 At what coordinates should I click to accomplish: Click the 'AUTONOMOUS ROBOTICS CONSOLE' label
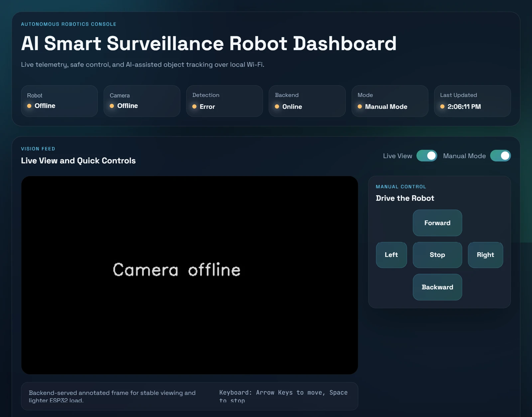click(68, 24)
